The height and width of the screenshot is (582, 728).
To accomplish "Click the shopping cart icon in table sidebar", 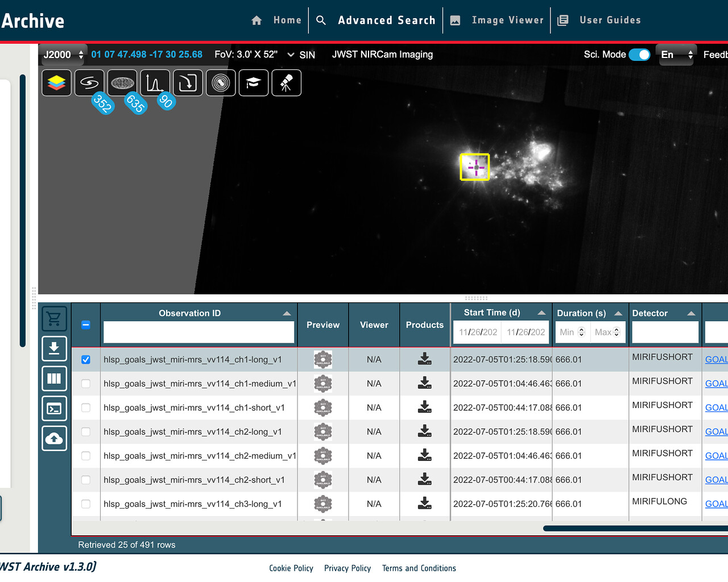I will 54,319.
